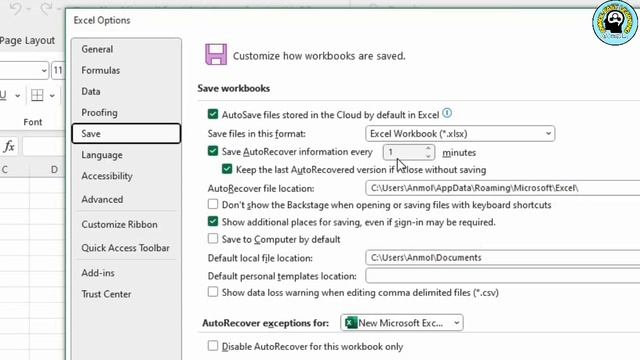Image resolution: width=640 pixels, height=360 pixels.
Task: Check Disable AutoRecover for this workbook only
Action: (213, 346)
